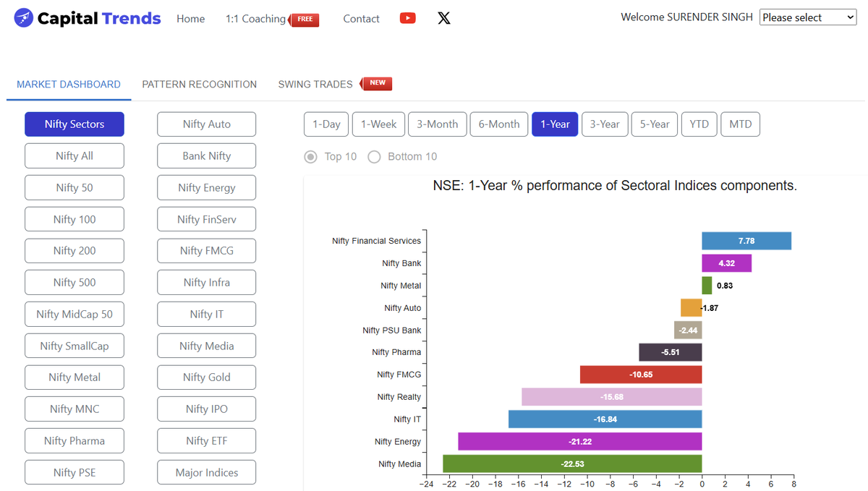Image resolution: width=868 pixels, height=491 pixels.
Task: Click the Nifty PSU Bank -2.44 bar
Action: click(x=688, y=330)
